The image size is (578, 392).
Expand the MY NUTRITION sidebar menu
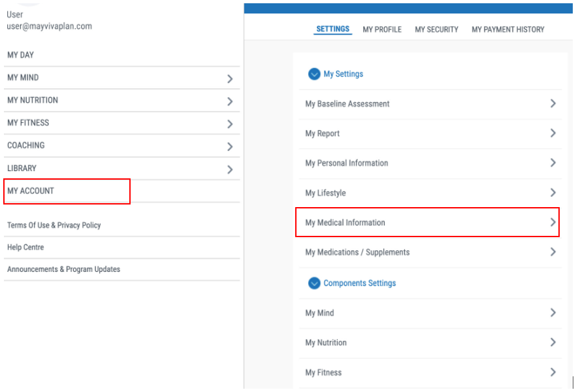pyautogui.click(x=229, y=102)
